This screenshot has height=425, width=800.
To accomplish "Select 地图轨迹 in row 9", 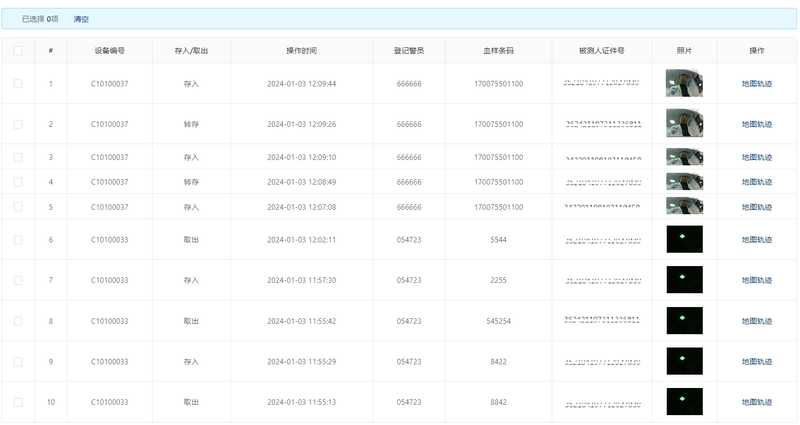I will [x=757, y=362].
